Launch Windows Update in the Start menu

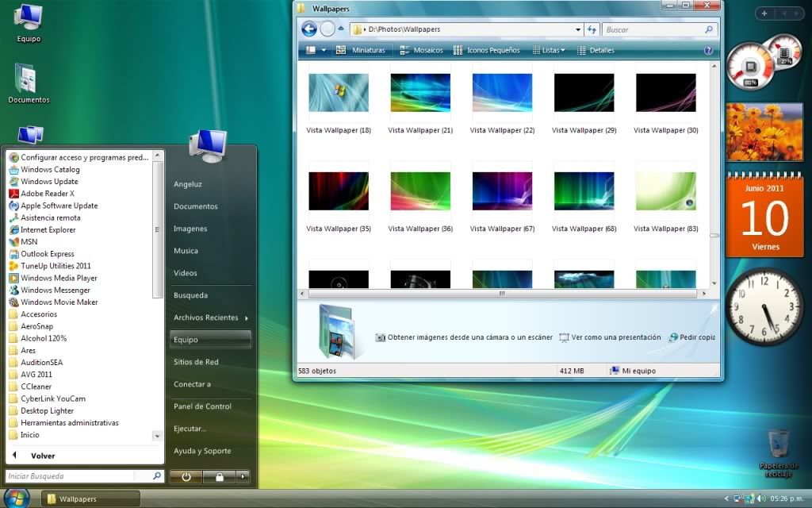[44, 182]
